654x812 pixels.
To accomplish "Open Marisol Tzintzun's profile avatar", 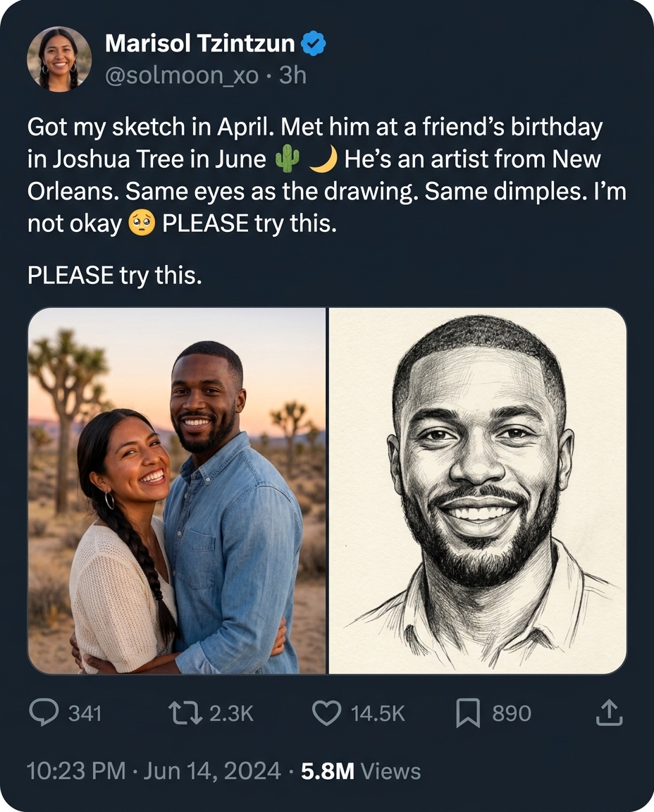I will 59,59.
